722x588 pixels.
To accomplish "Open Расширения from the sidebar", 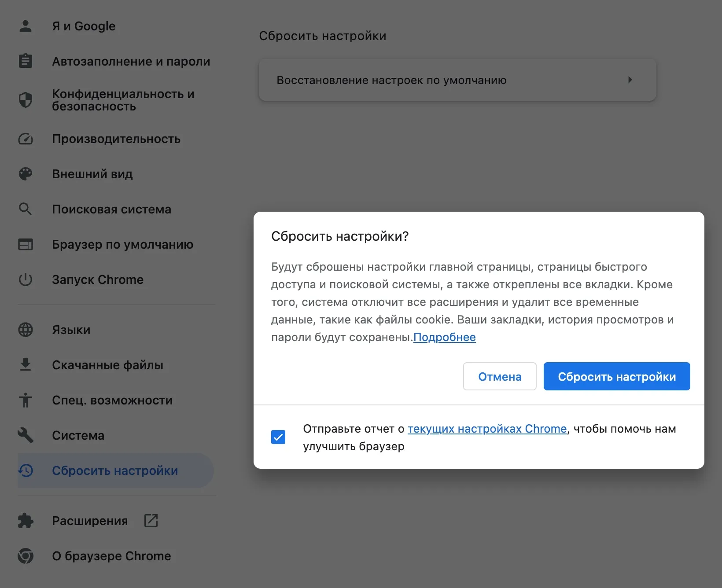I will [90, 521].
